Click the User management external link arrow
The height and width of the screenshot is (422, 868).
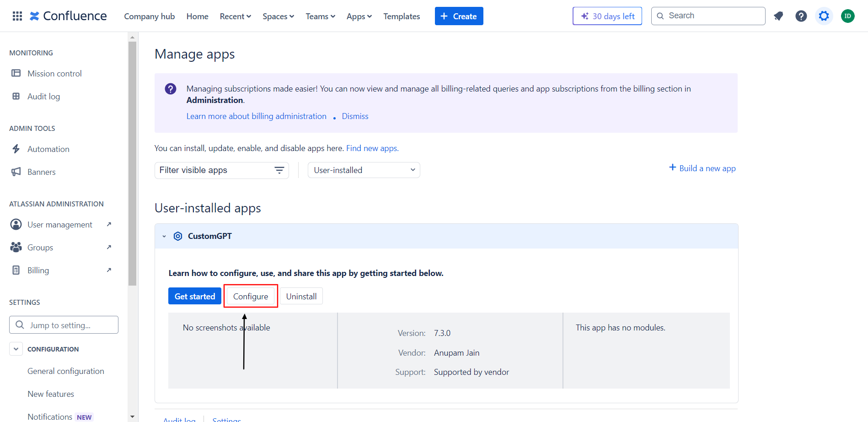coord(109,224)
